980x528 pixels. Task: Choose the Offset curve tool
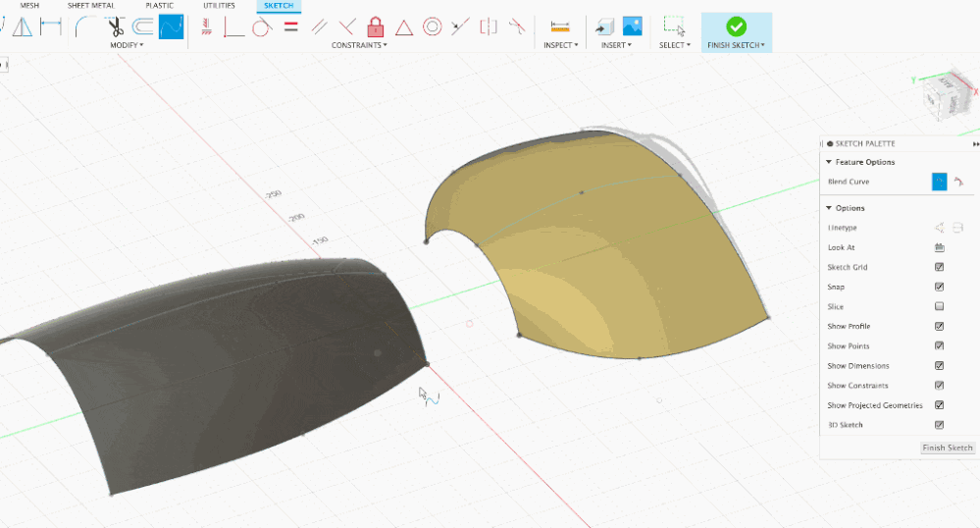(143, 26)
